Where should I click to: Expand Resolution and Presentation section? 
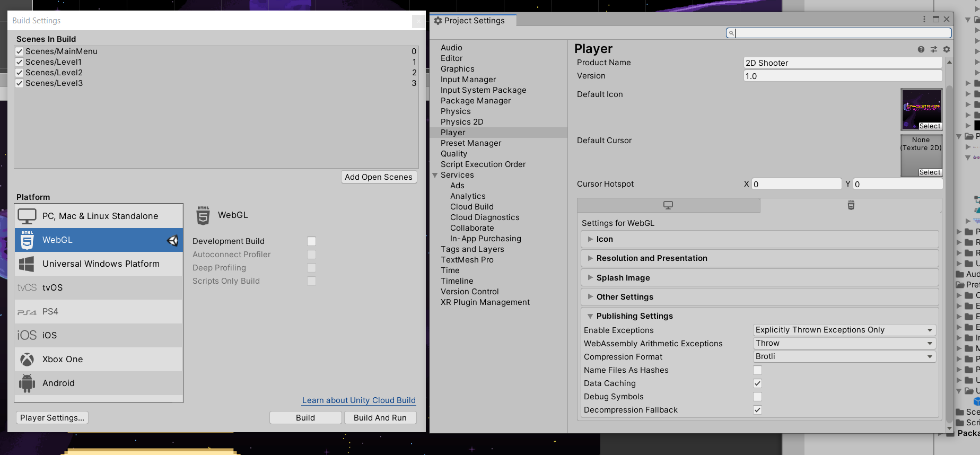click(760, 258)
